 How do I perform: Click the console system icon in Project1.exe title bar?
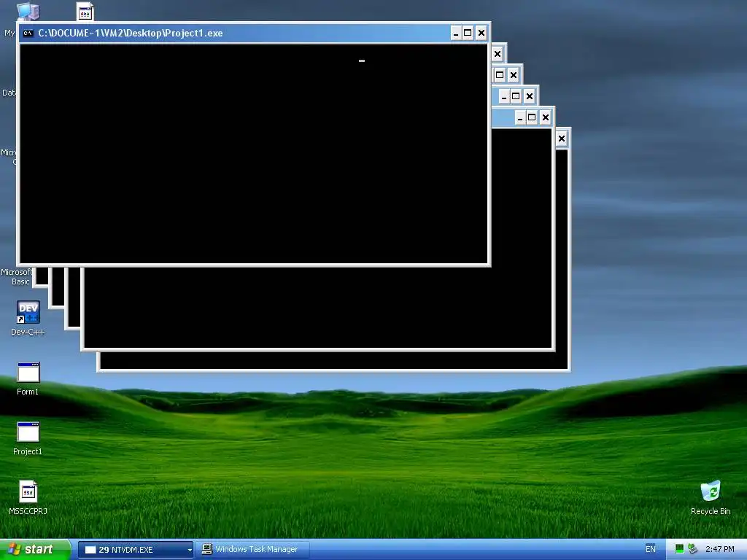[x=28, y=33]
